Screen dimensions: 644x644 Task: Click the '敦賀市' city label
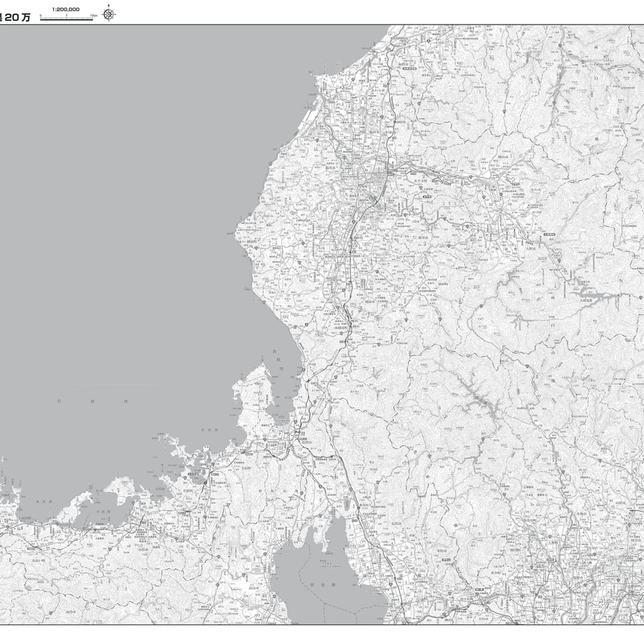point(307,442)
